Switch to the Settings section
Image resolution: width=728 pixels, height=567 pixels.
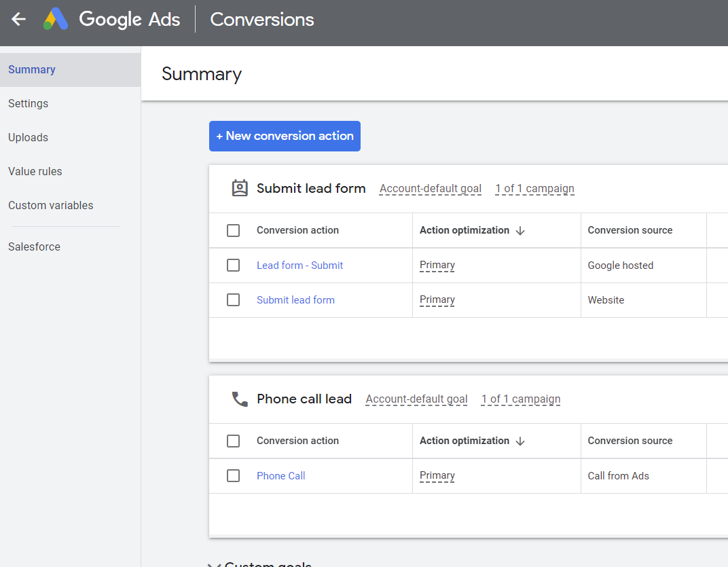coord(28,103)
